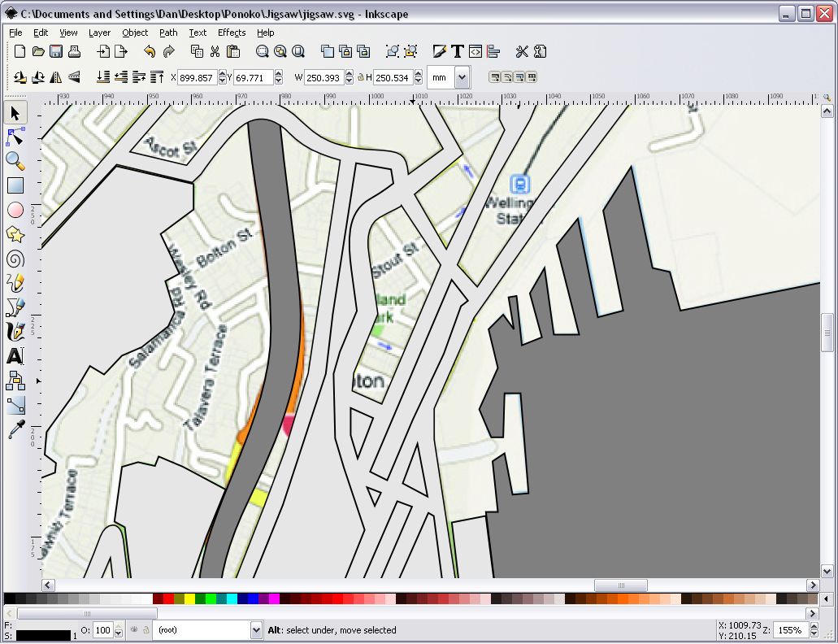The height and width of the screenshot is (644, 838).
Task: Click the Undo arrow icon
Action: (x=150, y=51)
